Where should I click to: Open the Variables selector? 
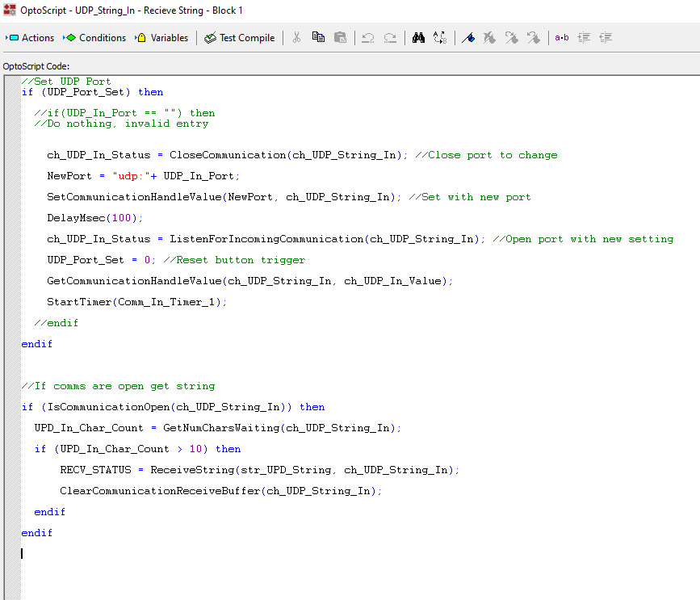[161, 38]
